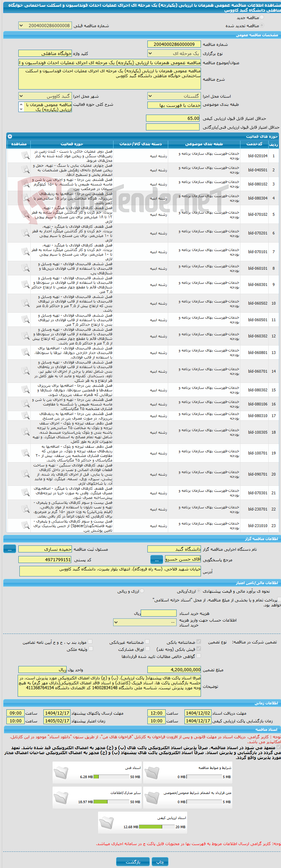Open view icon for row bld-100305
This screenshot has height=868, width=281.
25,432
